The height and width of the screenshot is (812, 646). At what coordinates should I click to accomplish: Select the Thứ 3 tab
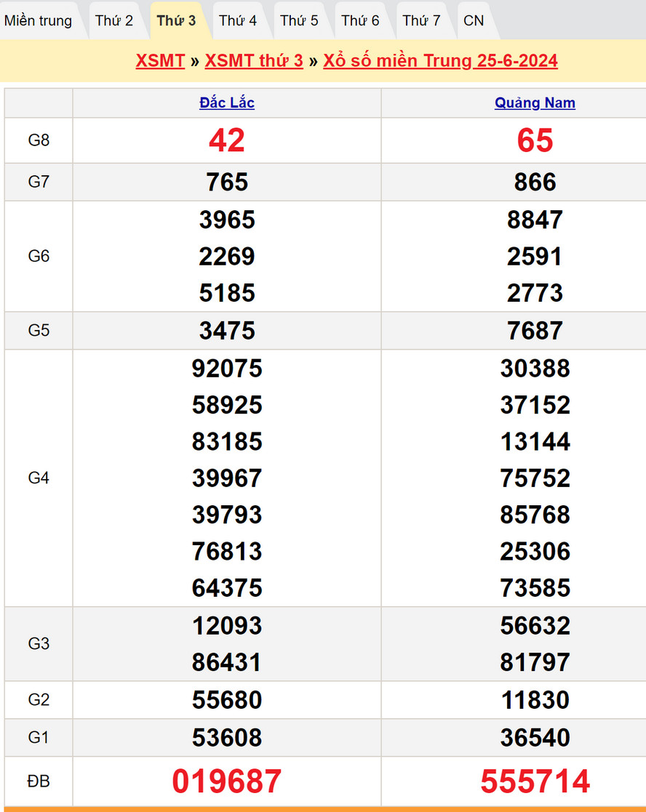(176, 20)
